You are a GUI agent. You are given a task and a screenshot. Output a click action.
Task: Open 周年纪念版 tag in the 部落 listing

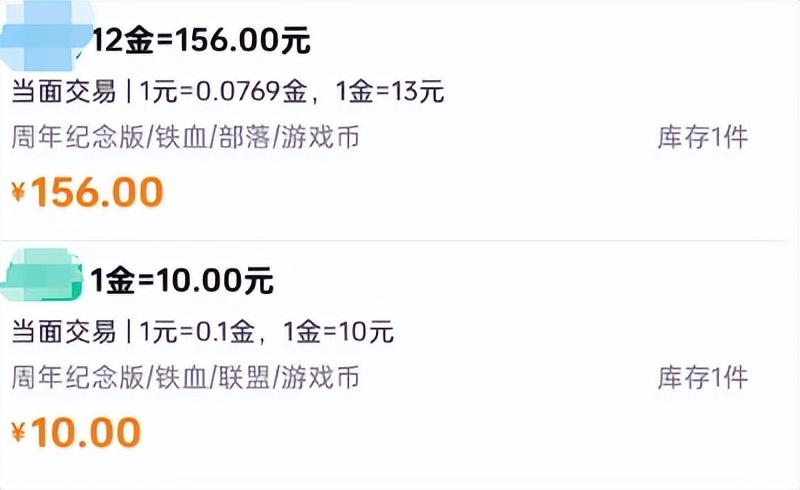[x=78, y=136]
